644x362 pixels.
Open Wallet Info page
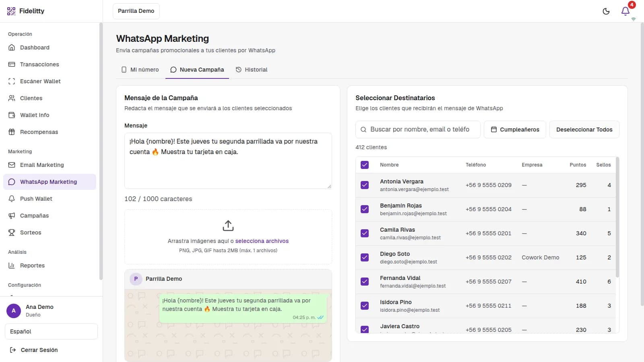point(50,115)
